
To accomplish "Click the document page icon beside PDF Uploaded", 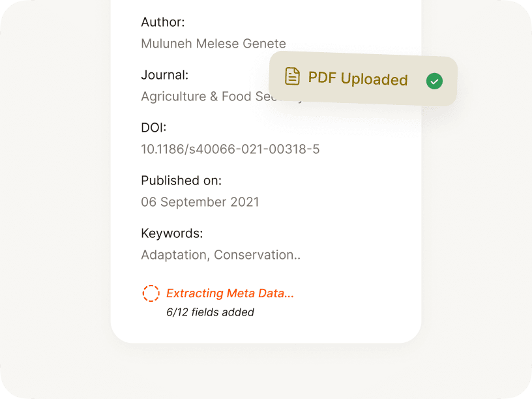I will pyautogui.click(x=293, y=78).
